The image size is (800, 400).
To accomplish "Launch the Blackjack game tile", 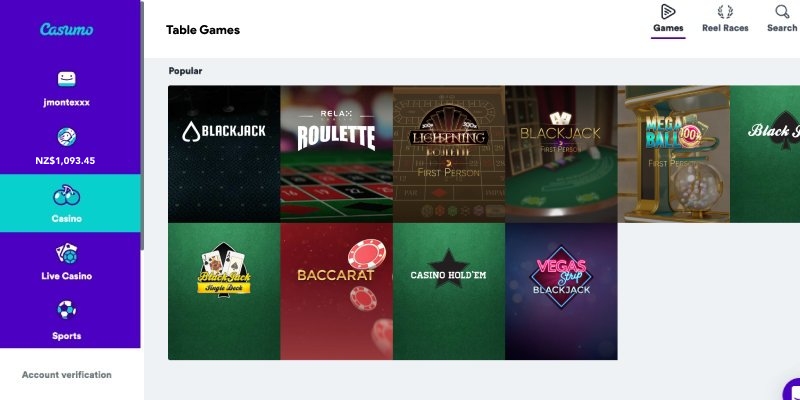I will point(224,154).
